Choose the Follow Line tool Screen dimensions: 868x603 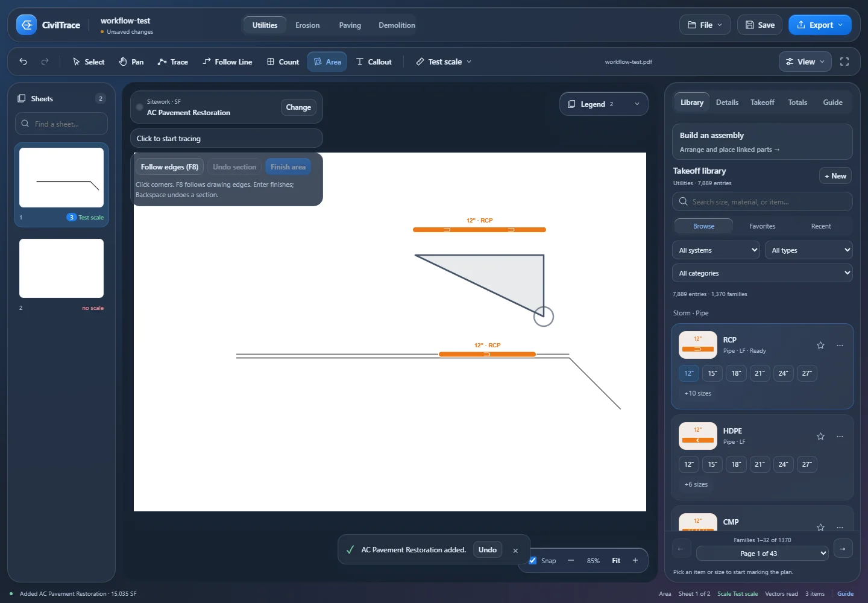pyautogui.click(x=227, y=62)
